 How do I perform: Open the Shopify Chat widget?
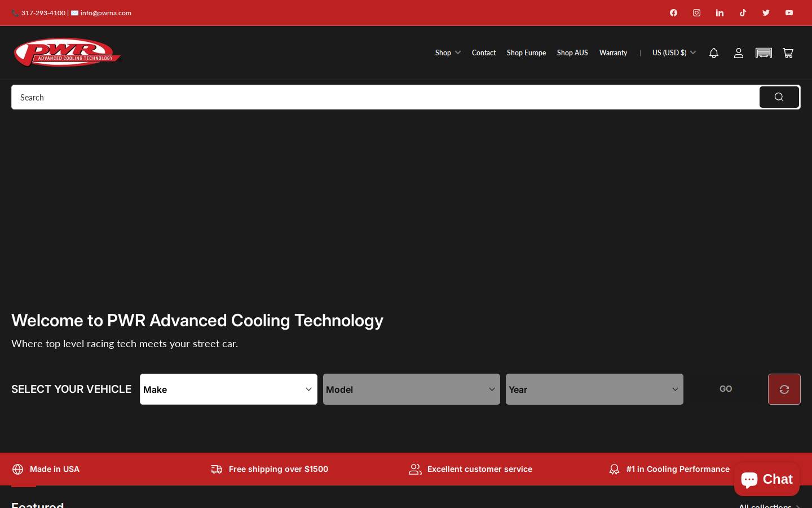(766, 479)
